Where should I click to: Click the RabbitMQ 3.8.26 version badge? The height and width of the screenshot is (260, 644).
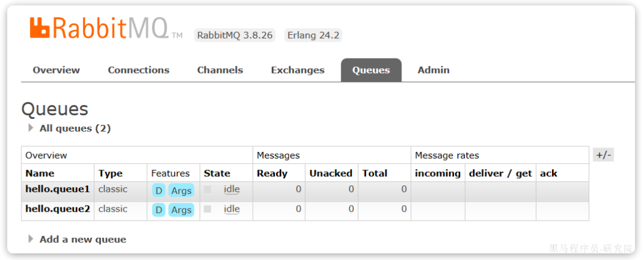[235, 35]
